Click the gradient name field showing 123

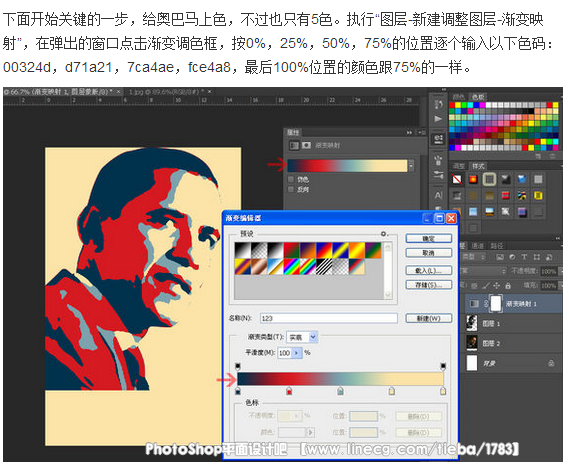click(329, 318)
